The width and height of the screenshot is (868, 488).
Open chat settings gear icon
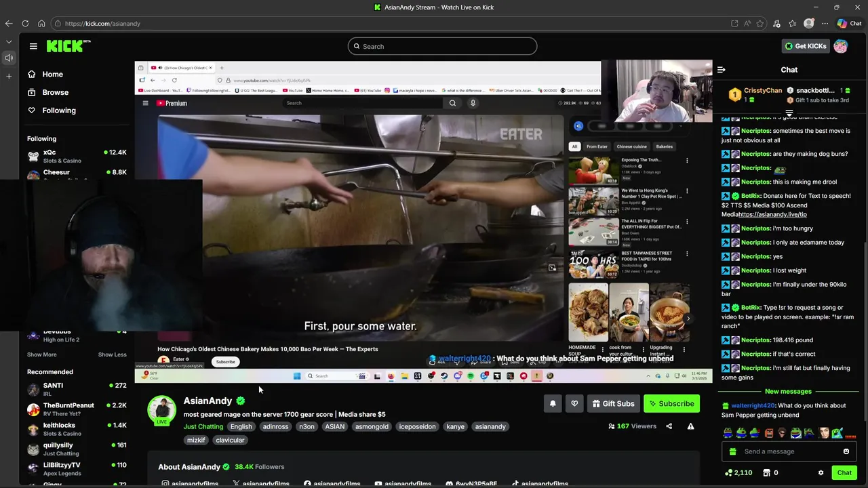(821, 473)
